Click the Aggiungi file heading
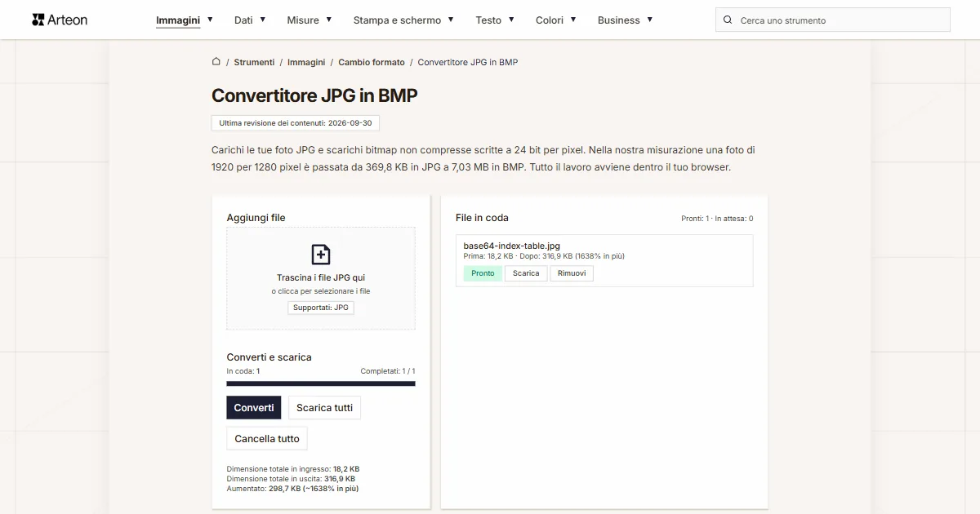This screenshot has width=980, height=514. tap(256, 218)
